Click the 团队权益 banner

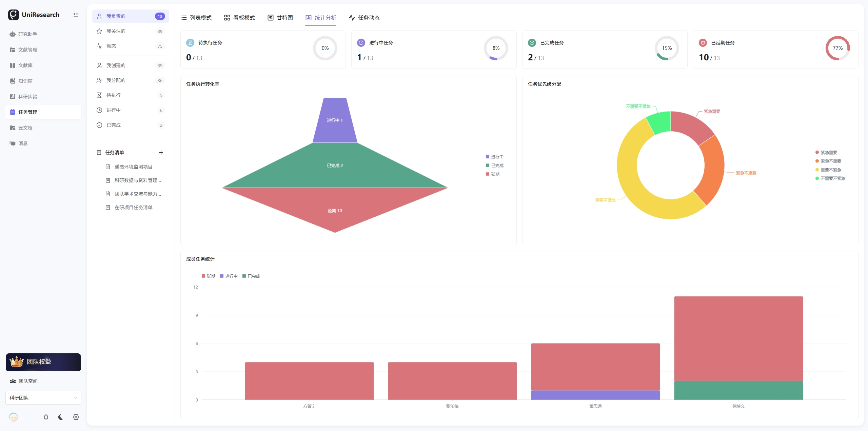(43, 362)
